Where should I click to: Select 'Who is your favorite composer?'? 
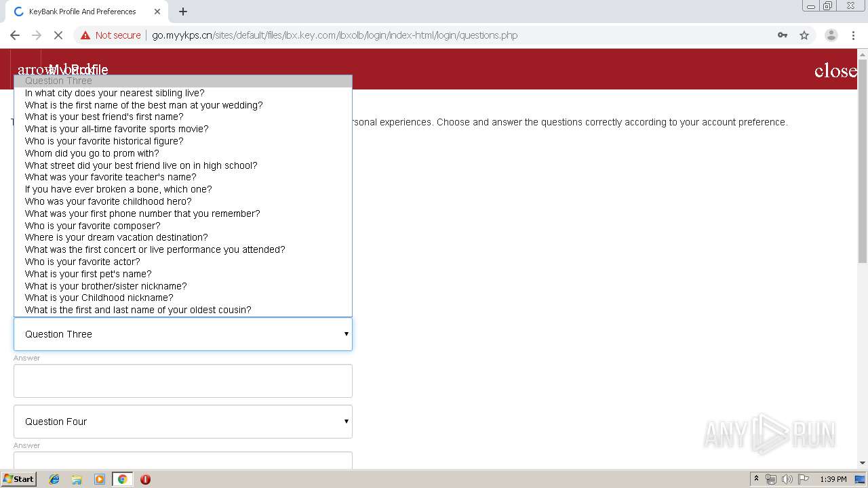click(183, 226)
